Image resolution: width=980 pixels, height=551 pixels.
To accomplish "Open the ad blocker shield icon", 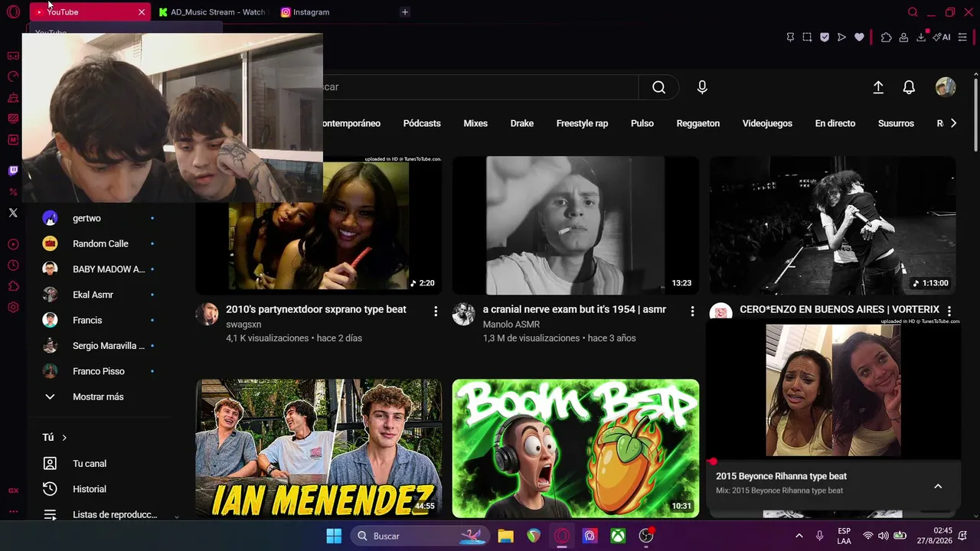I will pyautogui.click(x=825, y=37).
